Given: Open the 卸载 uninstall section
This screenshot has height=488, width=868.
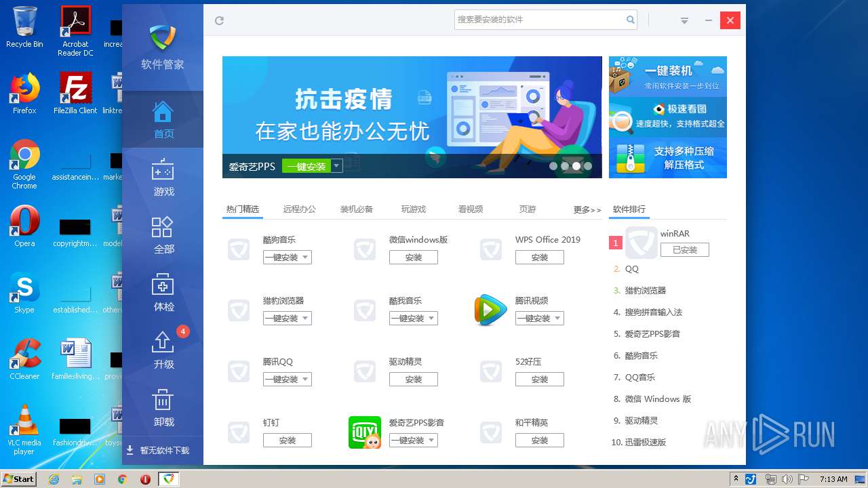Looking at the screenshot, I should [x=163, y=408].
